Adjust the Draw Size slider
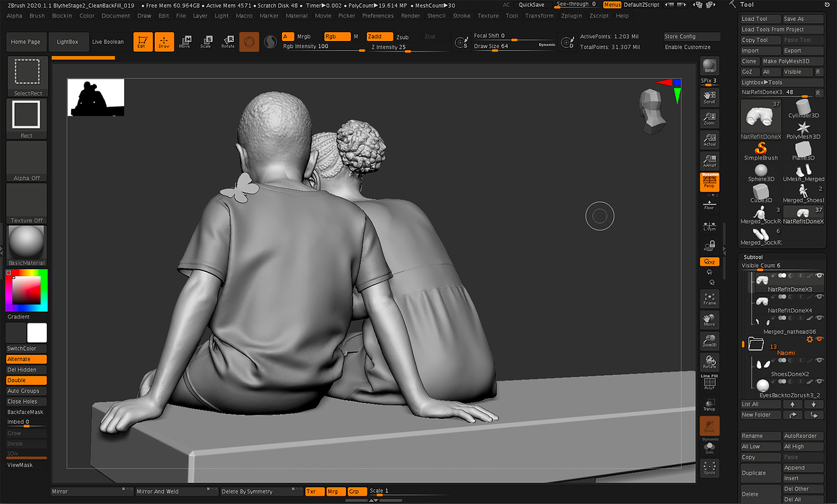The width and height of the screenshot is (837, 504). point(515,47)
